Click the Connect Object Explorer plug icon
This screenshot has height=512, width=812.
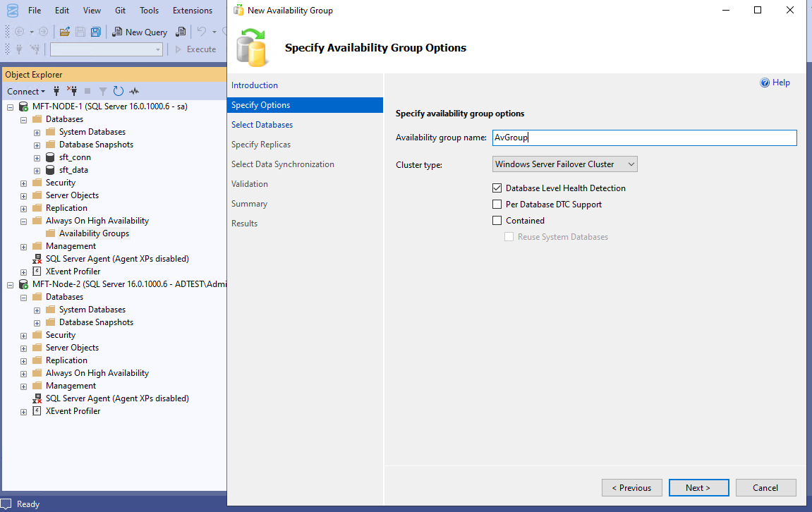(x=56, y=91)
